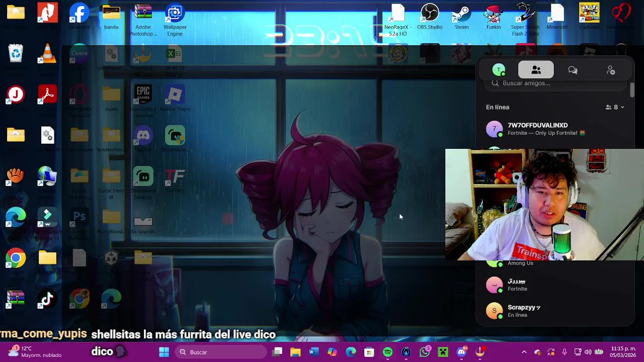Select friend 7W7OFFDUVALINXD
The image size is (644, 362).
[556, 129]
